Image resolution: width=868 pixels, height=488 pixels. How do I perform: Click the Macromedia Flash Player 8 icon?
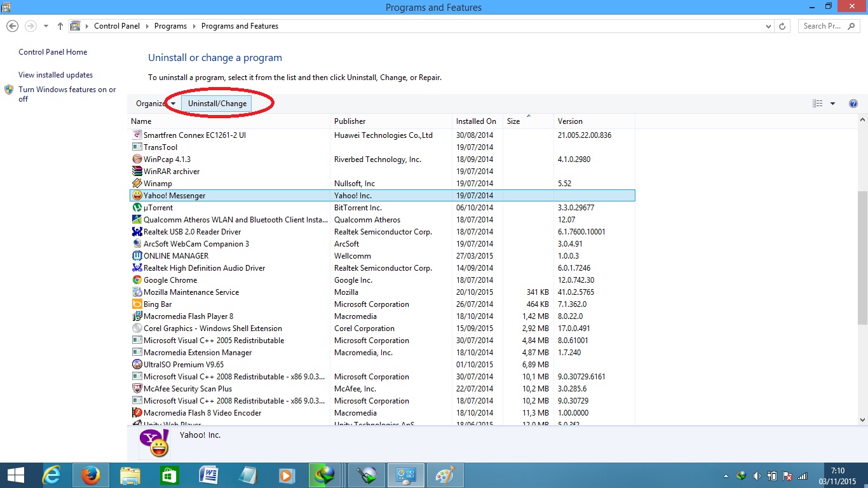[137, 316]
